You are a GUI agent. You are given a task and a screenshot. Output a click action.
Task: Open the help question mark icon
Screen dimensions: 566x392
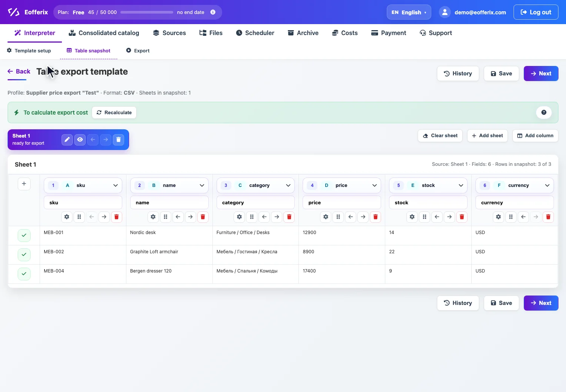[544, 112]
